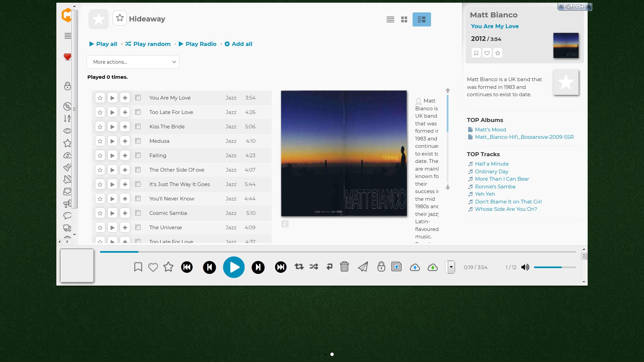
Task: Share track via paper plane icon
Action: (363, 267)
